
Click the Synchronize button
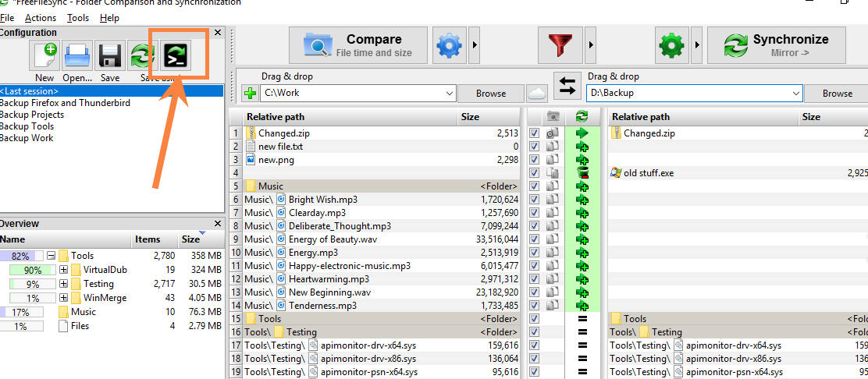[x=777, y=45]
